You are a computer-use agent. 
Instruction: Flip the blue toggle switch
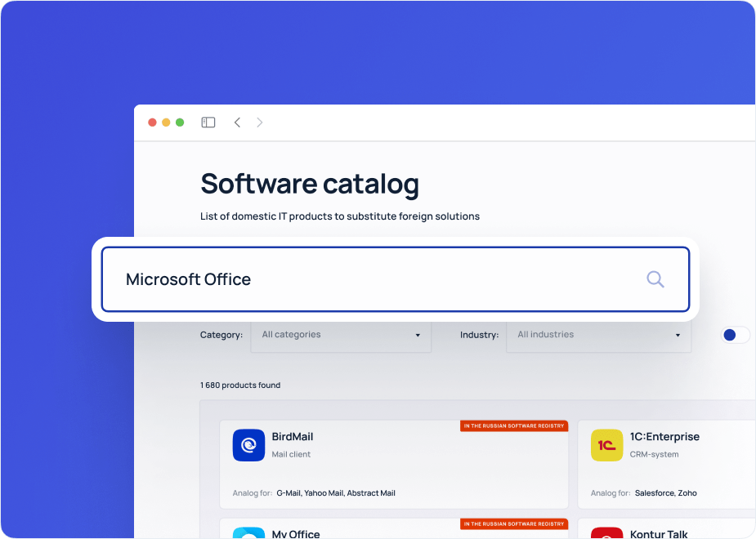[x=736, y=335]
